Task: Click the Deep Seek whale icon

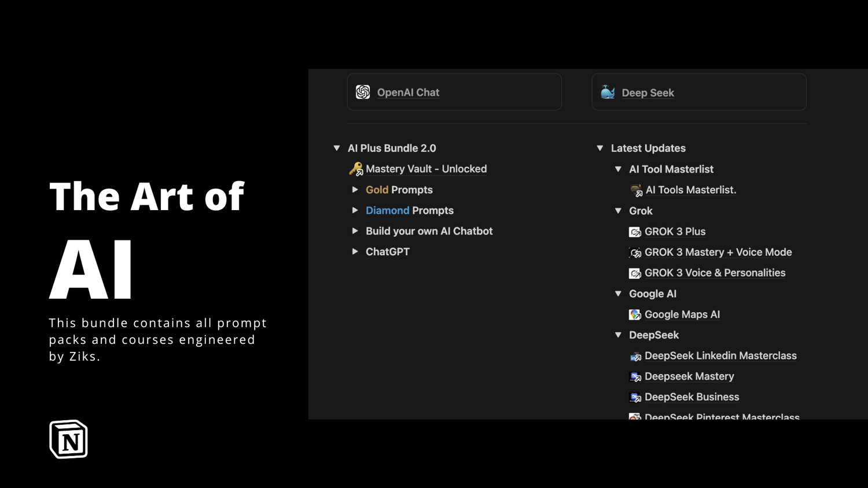Action: 608,92
